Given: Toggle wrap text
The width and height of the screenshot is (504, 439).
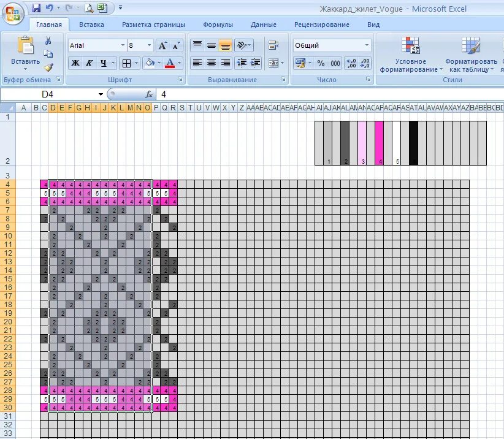Looking at the screenshot, I should [273, 45].
